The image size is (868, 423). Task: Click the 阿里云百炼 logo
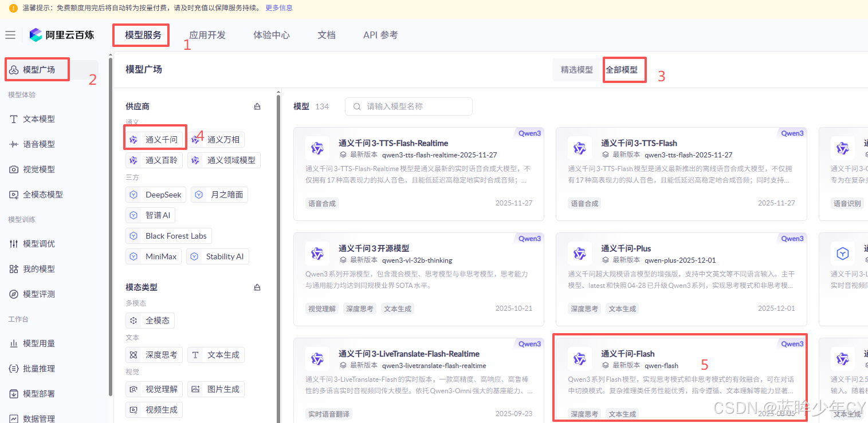coord(62,35)
